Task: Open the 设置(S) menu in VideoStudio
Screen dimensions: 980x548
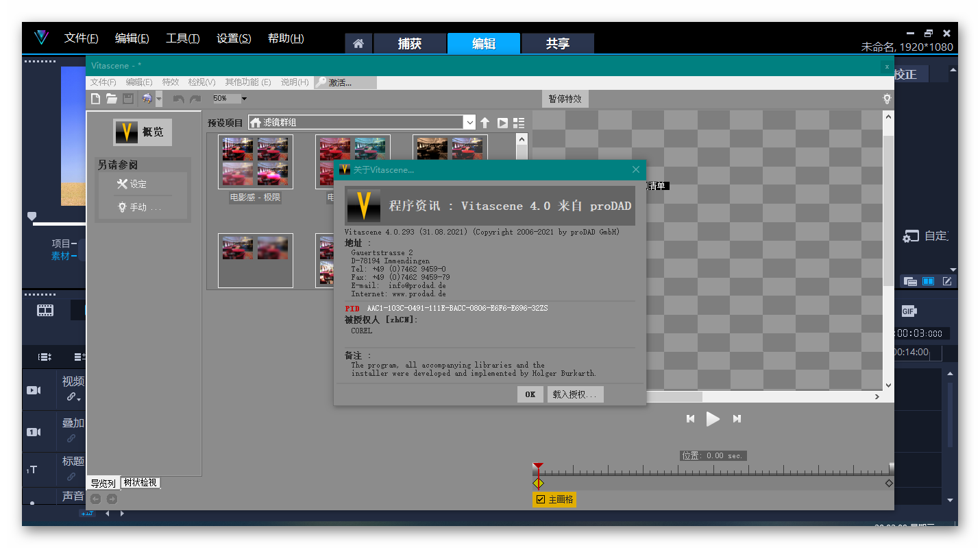Action: [x=234, y=38]
